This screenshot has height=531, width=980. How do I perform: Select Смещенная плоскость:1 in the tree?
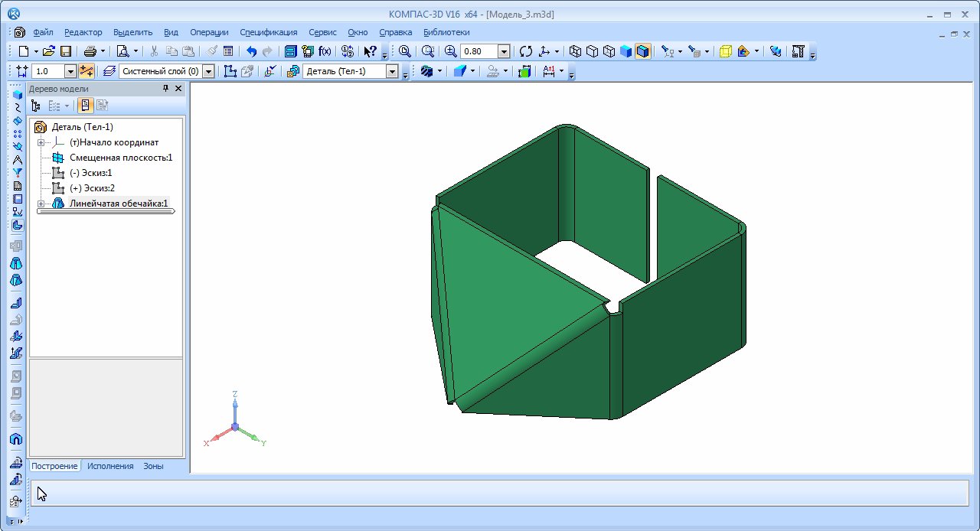[120, 158]
